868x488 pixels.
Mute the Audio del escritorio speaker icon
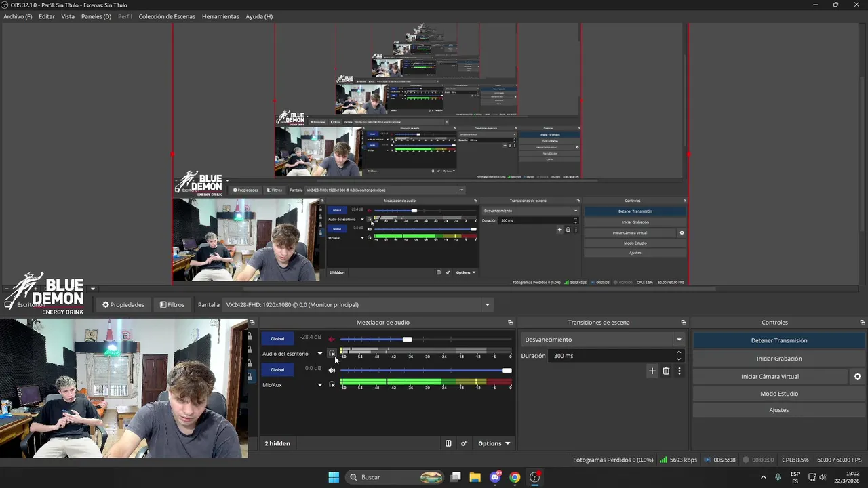332,339
